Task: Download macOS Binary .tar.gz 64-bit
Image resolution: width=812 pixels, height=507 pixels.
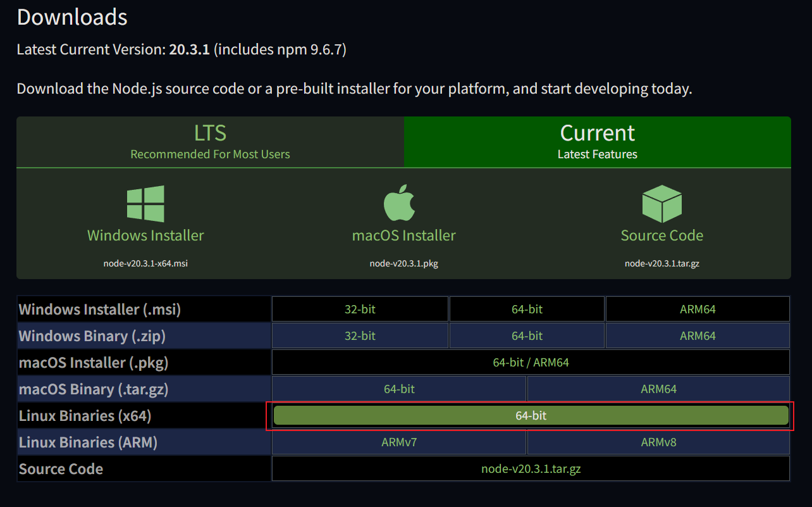Action: coord(399,389)
